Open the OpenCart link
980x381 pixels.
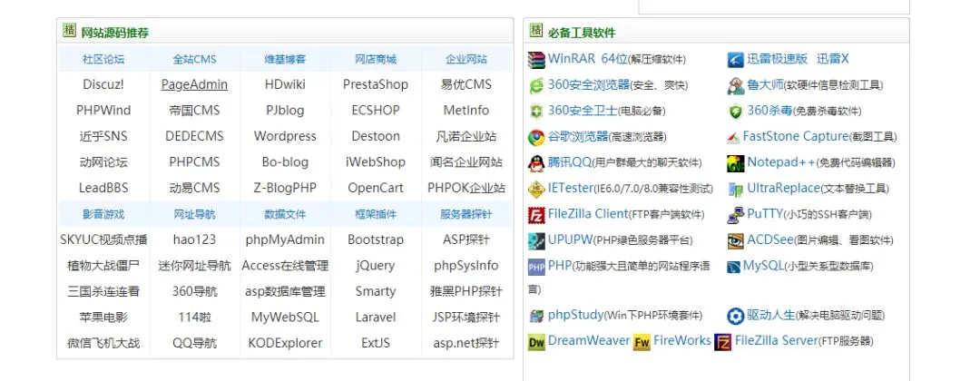coord(376,188)
